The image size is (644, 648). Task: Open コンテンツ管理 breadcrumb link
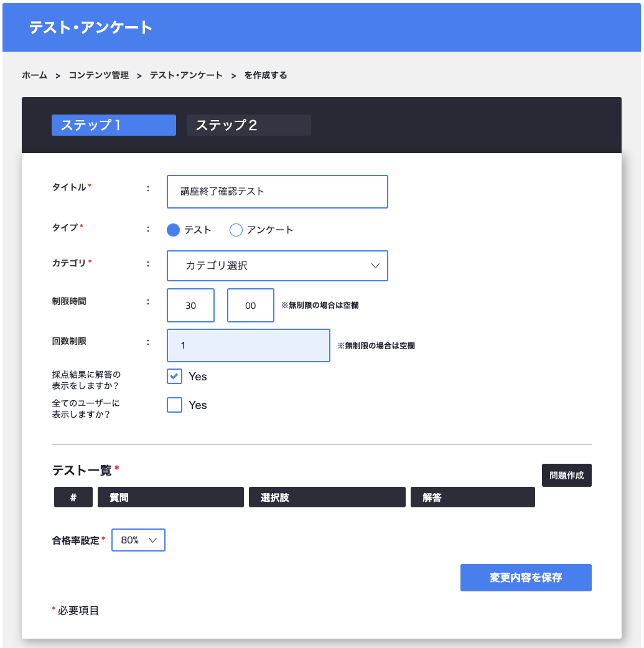98,75
